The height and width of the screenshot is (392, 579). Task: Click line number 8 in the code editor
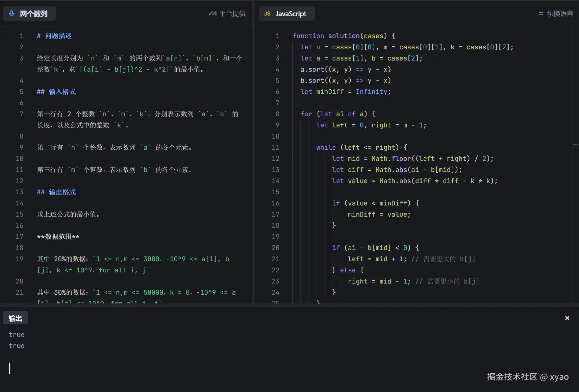pos(277,114)
